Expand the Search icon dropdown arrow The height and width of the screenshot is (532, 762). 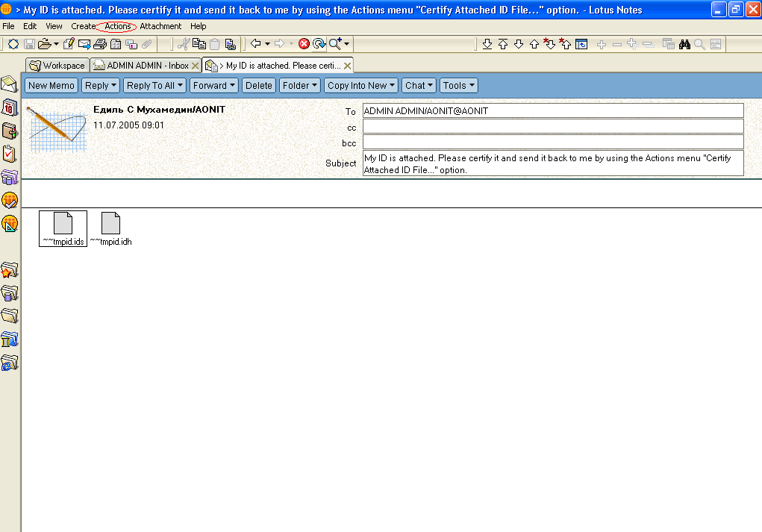346,44
